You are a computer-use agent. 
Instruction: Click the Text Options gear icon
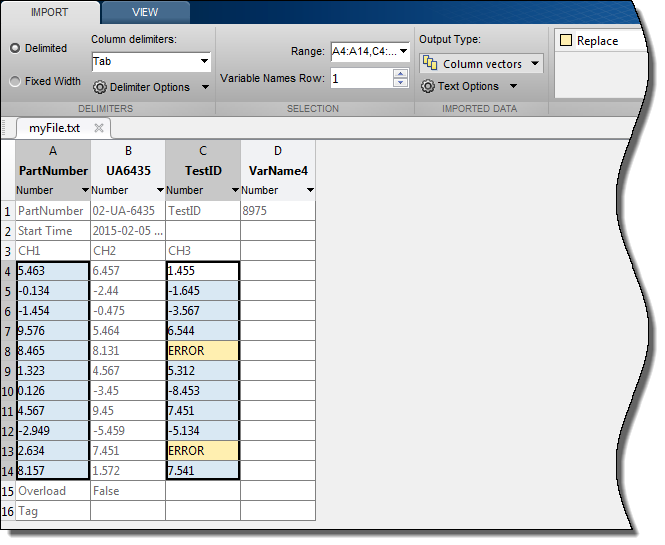pos(428,87)
